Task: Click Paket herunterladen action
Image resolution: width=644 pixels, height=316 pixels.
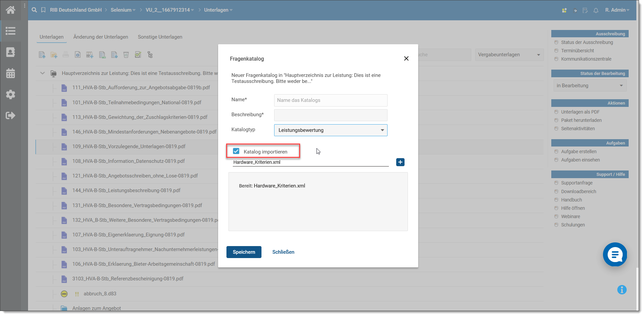Action: 581,120
